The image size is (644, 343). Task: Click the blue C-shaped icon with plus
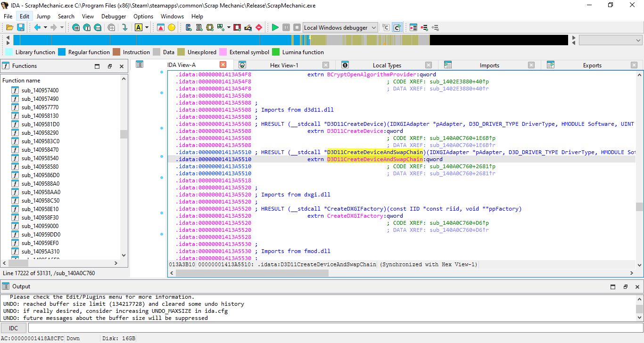click(189, 28)
